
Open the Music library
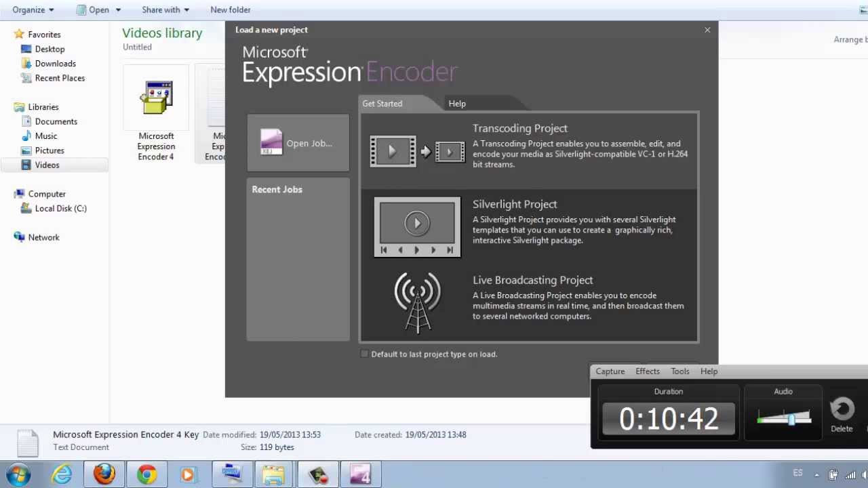[46, 136]
